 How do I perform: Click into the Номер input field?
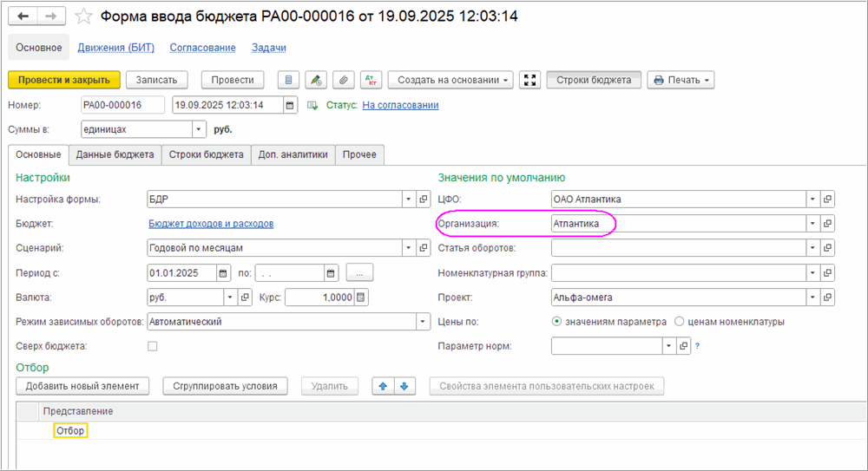point(122,105)
